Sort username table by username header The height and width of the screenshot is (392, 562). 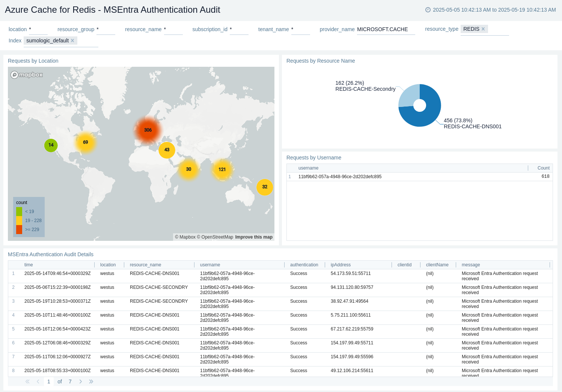coord(308,168)
